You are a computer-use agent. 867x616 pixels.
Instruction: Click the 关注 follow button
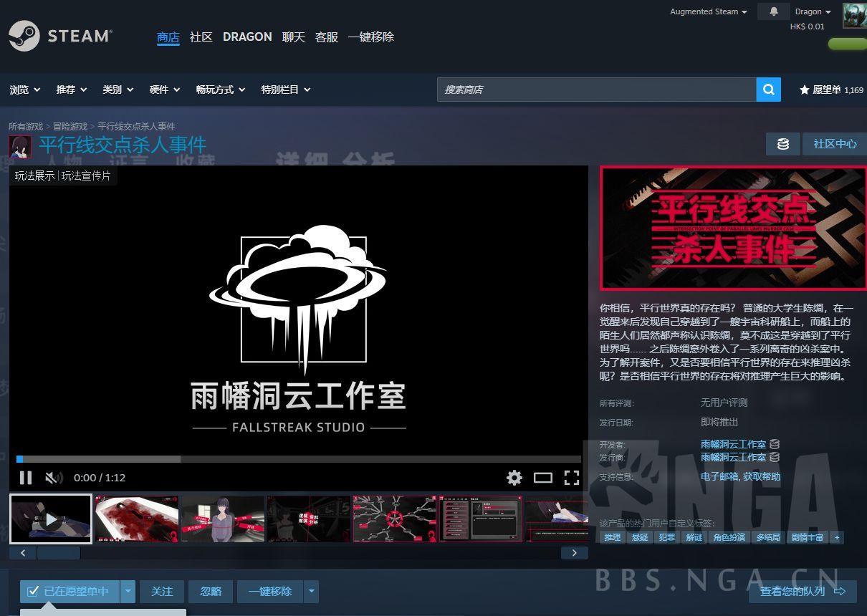tap(162, 592)
